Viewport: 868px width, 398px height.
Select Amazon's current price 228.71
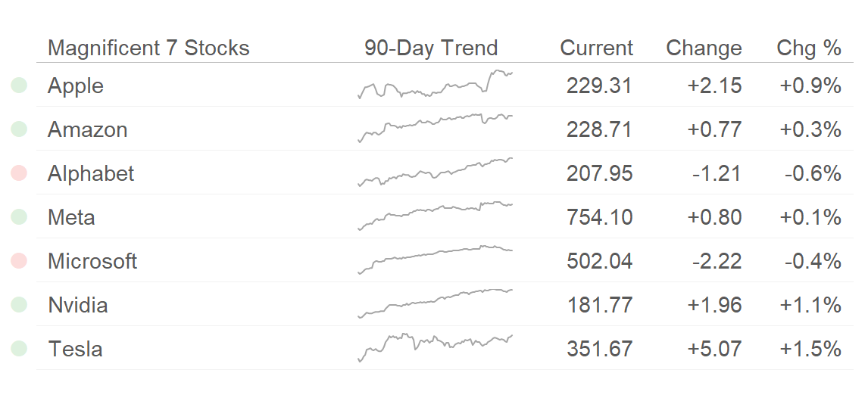tap(600, 129)
